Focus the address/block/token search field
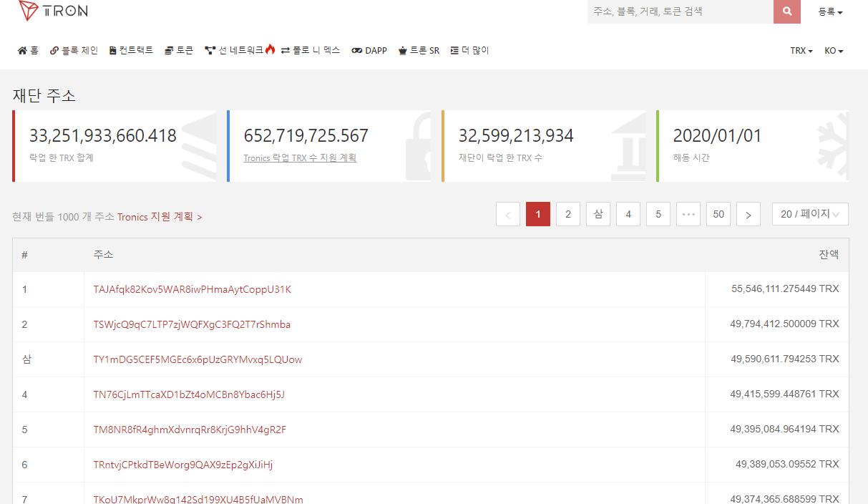This screenshot has width=868, height=504. [x=681, y=11]
